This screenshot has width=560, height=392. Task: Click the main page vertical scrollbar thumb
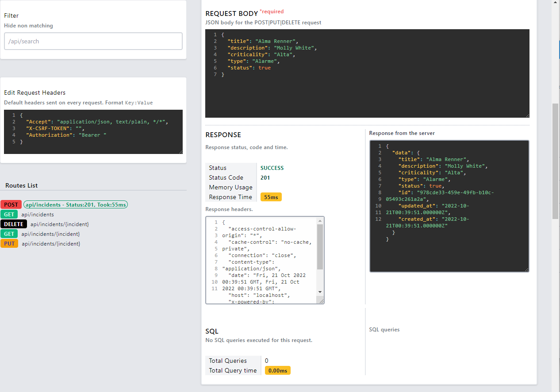tap(556, 161)
